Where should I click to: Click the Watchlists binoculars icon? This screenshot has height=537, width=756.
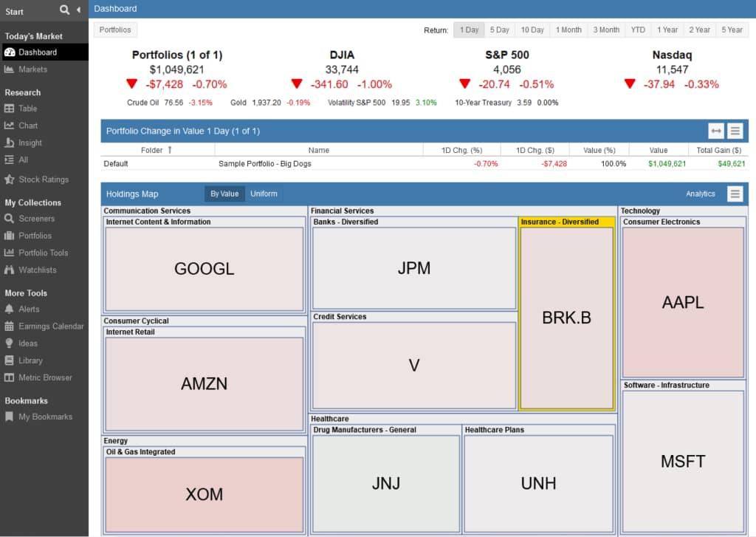click(9, 270)
